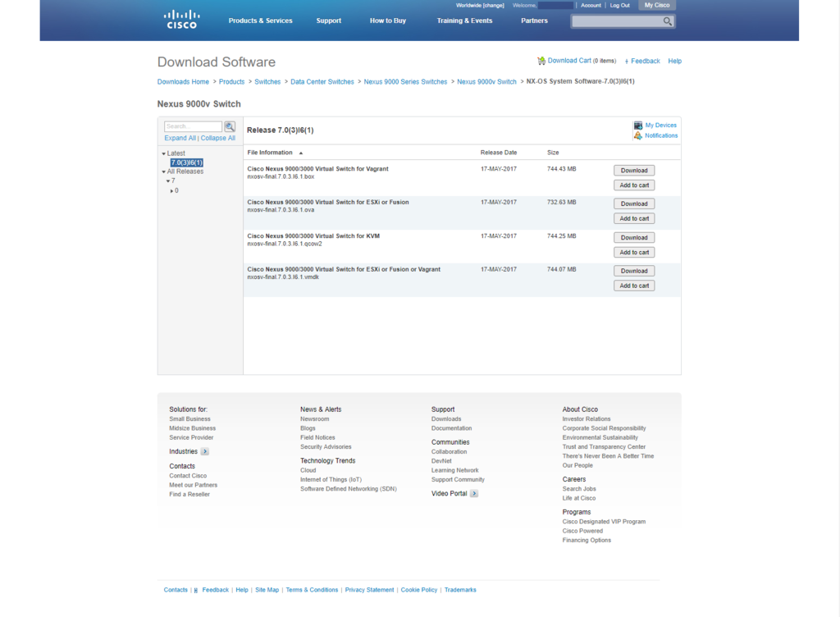The image size is (840, 617).
Task: Focus the release tree search field
Action: [x=193, y=126]
